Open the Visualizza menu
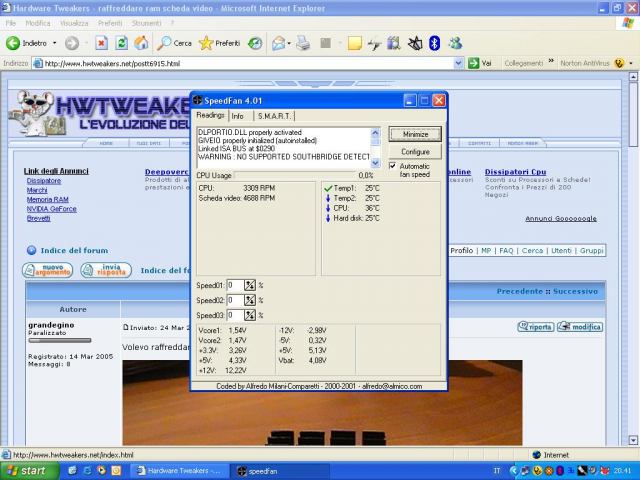 [74, 23]
